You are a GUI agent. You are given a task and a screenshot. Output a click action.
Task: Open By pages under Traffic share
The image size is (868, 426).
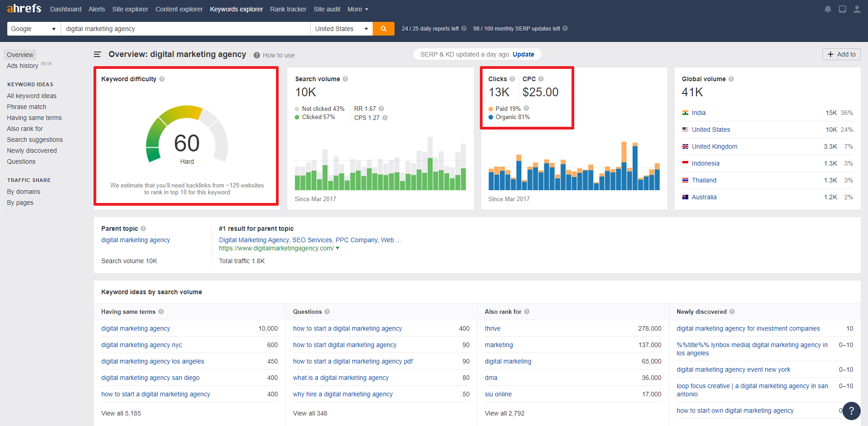20,203
